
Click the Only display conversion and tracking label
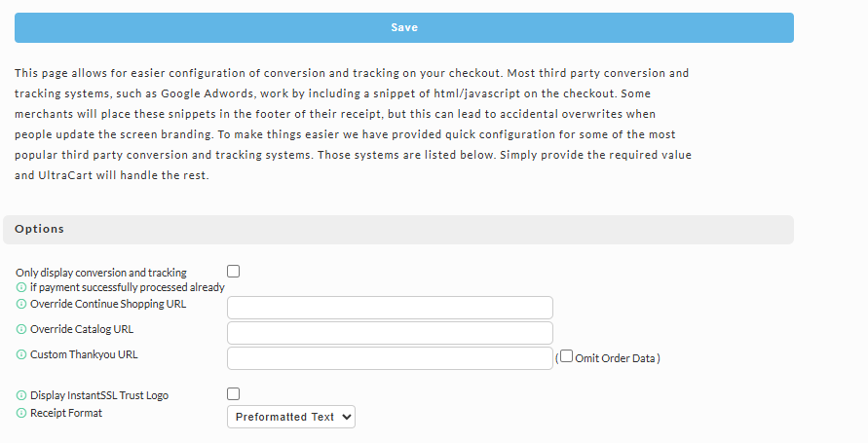(x=101, y=273)
